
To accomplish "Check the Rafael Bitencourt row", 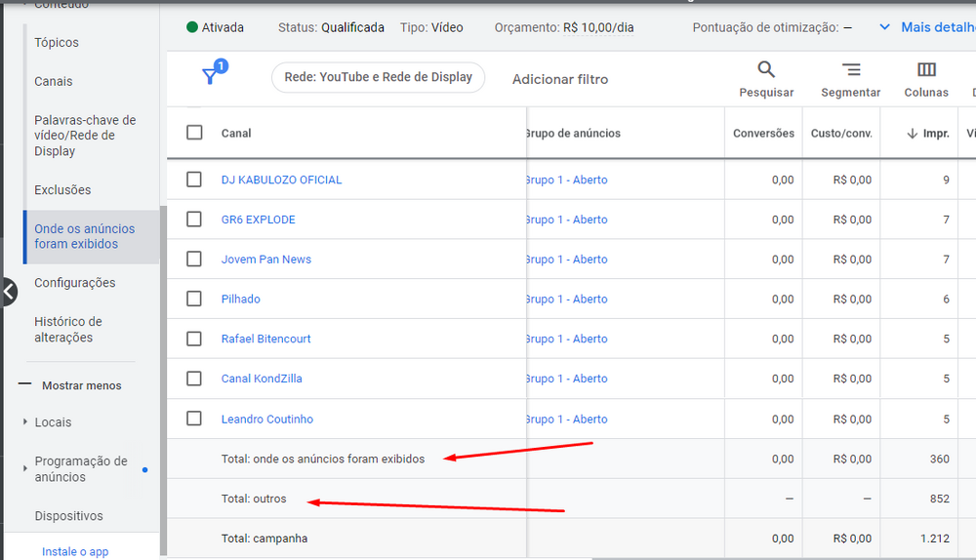I will 194,339.
